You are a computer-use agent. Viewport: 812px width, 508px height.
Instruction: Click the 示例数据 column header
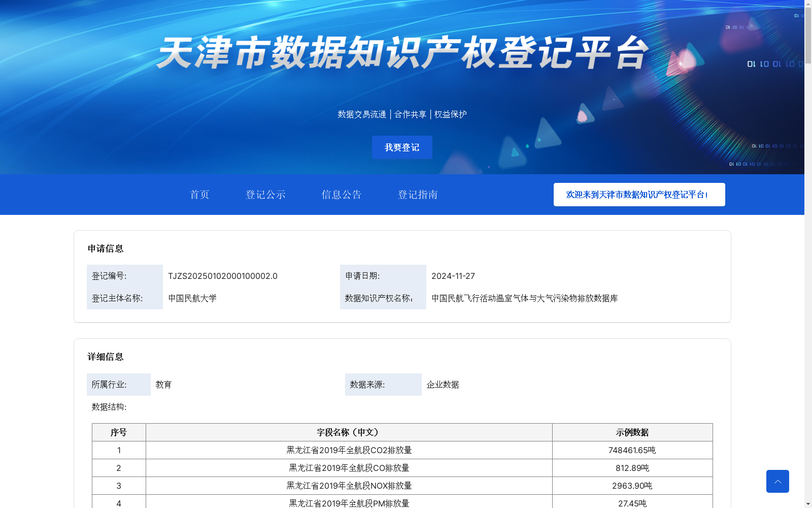pyautogui.click(x=632, y=432)
